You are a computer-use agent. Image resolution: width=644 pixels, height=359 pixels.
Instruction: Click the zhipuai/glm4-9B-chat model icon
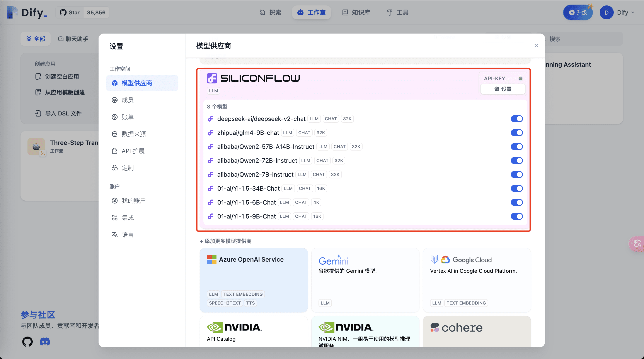211,133
